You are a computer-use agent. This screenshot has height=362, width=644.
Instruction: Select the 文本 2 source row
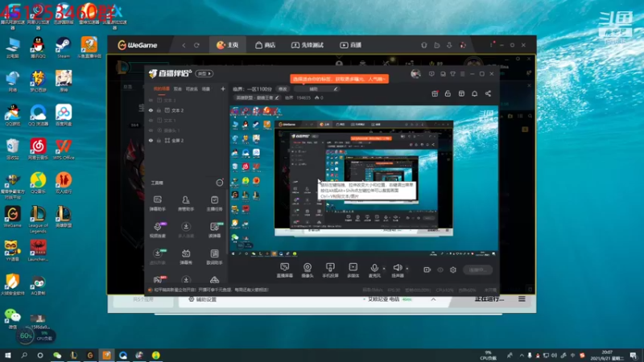tap(186, 110)
